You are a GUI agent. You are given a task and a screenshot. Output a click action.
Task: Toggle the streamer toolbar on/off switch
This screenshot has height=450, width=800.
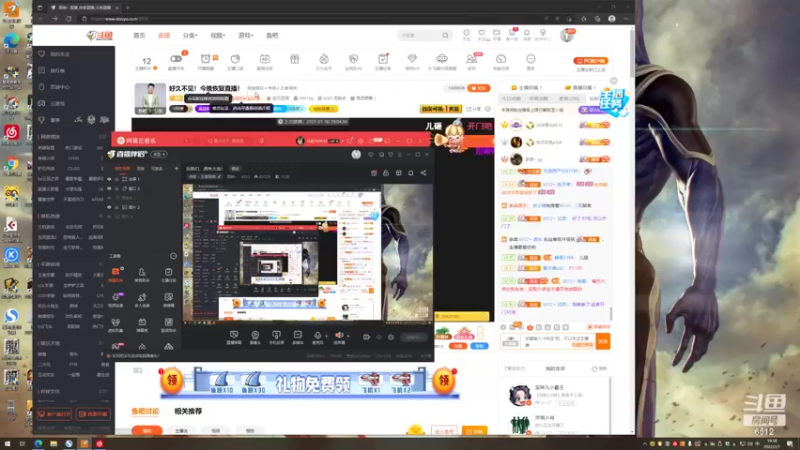pos(176,59)
